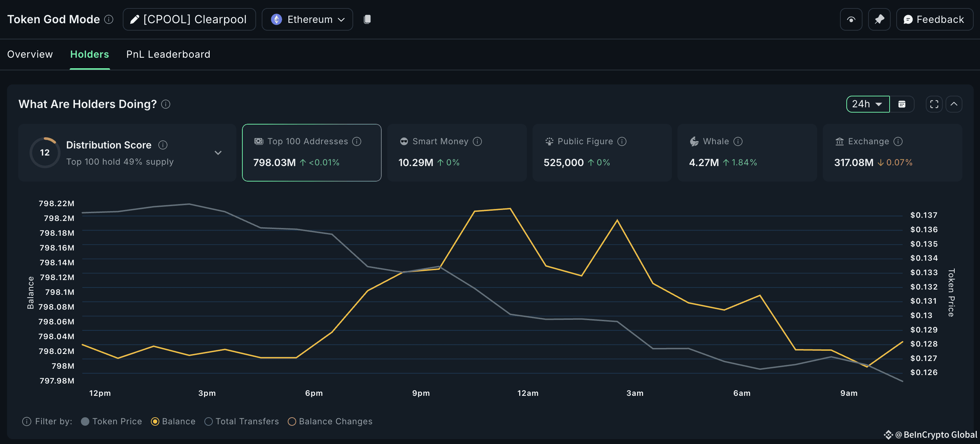
Task: Switch to the Overview tab
Action: [x=30, y=55]
